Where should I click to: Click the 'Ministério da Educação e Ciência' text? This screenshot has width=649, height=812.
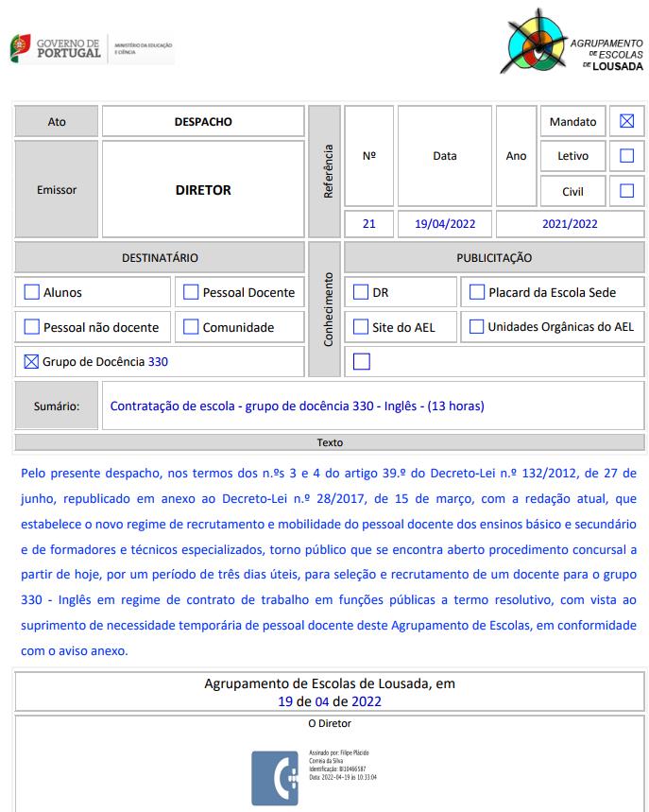point(143,48)
